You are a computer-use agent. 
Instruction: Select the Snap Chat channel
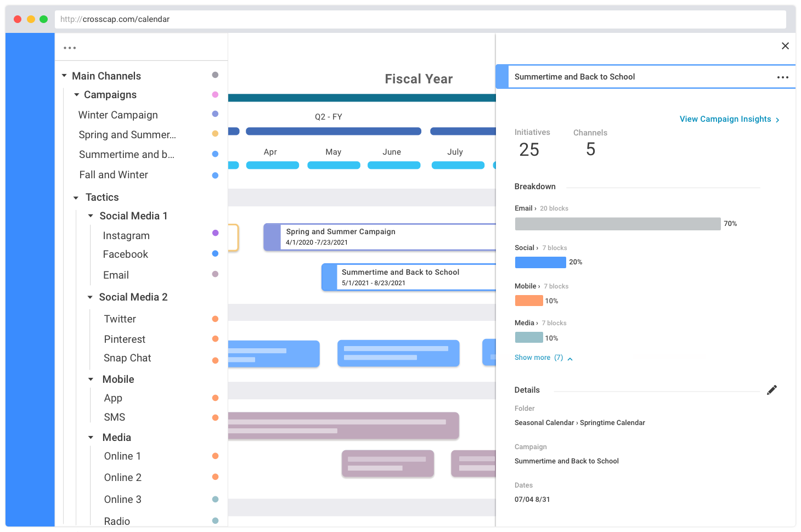(127, 358)
